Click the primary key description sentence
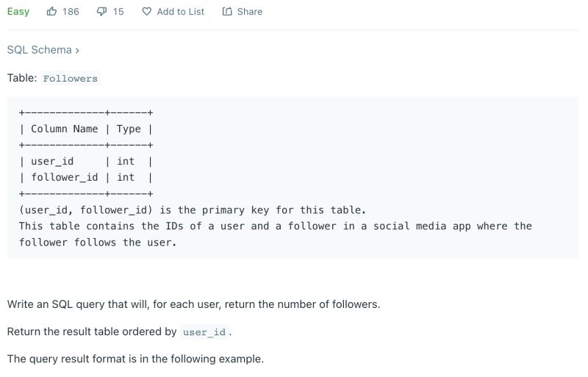588x377 pixels. click(x=193, y=209)
